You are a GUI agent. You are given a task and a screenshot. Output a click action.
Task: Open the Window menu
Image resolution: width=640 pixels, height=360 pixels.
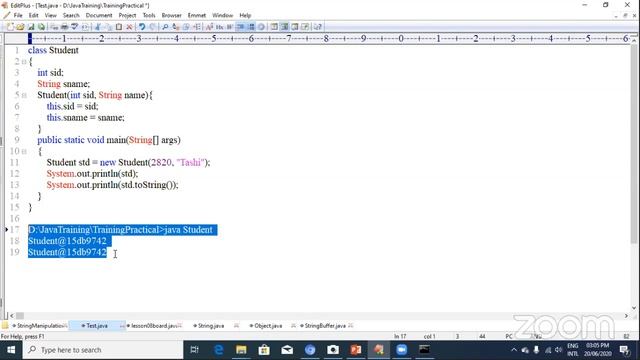pos(222,16)
